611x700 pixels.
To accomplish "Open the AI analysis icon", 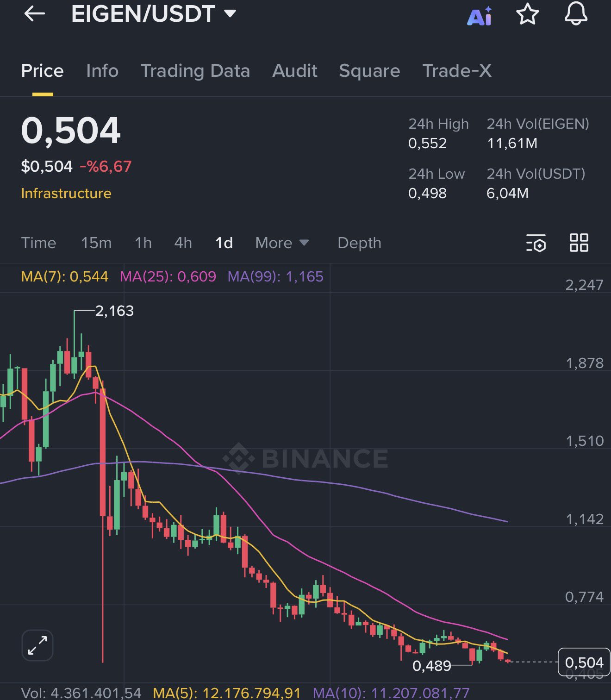I will click(479, 16).
